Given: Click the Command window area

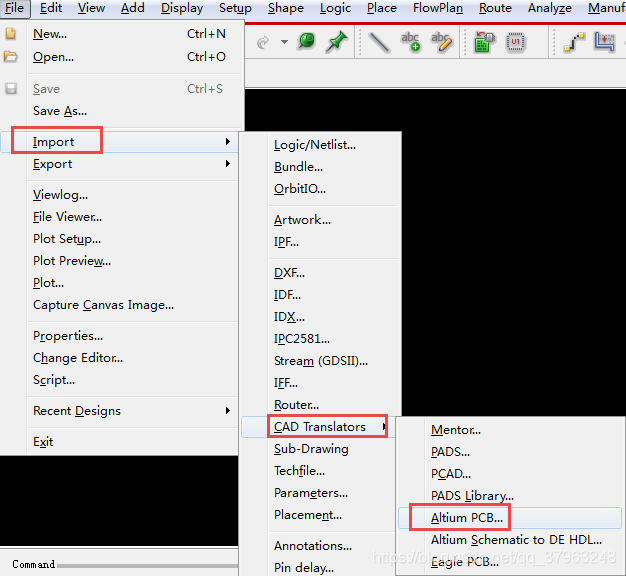Looking at the screenshot, I should [x=120, y=564].
